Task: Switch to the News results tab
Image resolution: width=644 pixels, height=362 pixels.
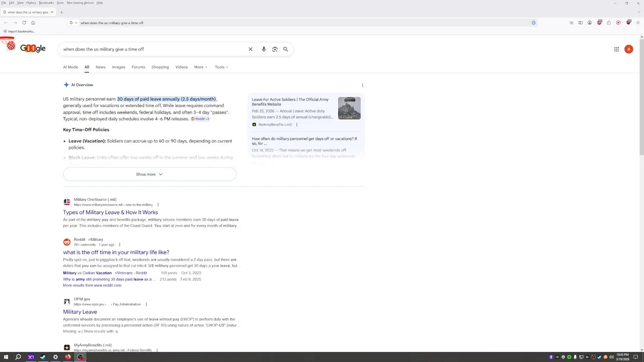Action: (x=101, y=67)
